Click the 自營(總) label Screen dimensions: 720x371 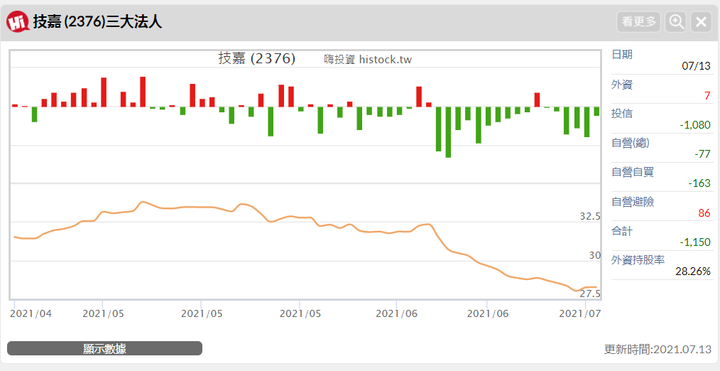(630, 143)
